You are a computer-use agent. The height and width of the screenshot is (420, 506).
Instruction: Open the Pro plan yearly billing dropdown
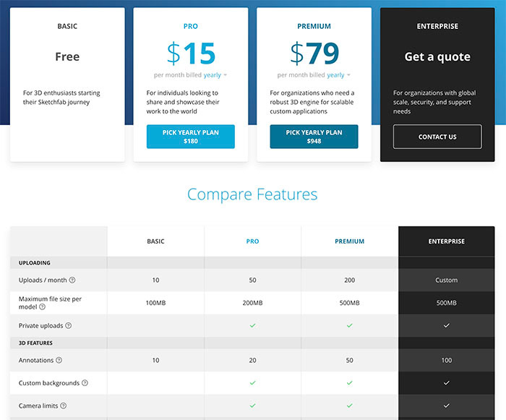point(215,75)
